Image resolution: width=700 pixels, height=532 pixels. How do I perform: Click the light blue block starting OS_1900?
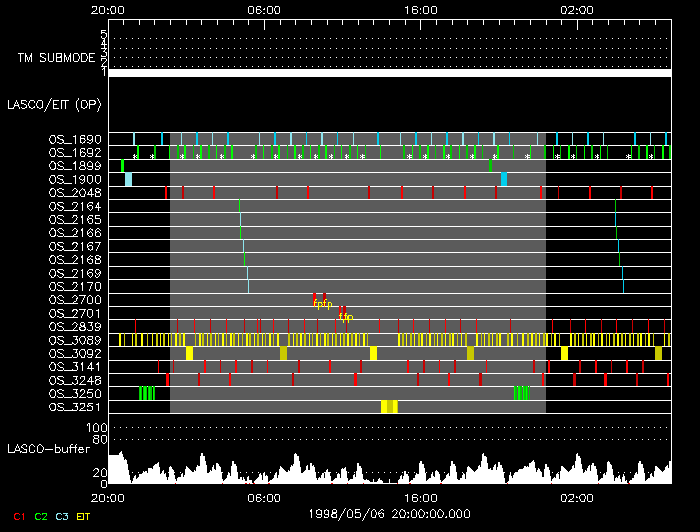128,179
